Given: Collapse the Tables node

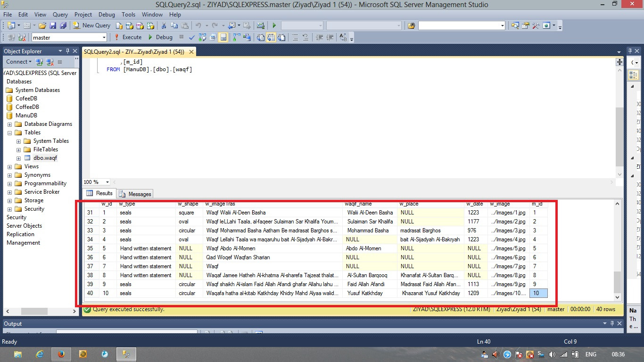Looking at the screenshot, I should tap(9, 133).
